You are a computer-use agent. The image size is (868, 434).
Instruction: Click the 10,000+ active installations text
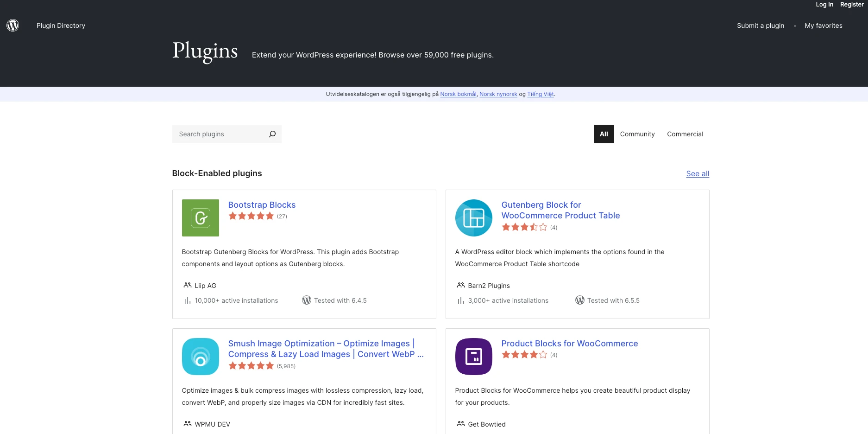pyautogui.click(x=236, y=300)
